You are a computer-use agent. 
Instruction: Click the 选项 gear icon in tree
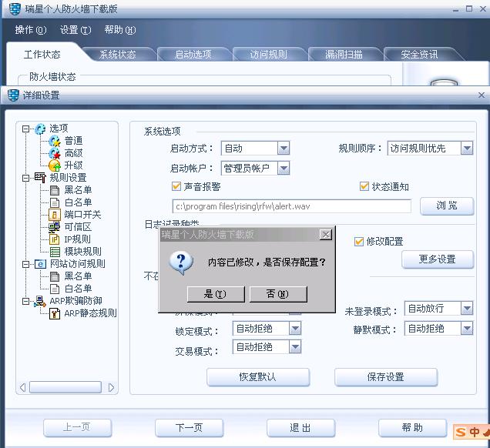point(40,129)
